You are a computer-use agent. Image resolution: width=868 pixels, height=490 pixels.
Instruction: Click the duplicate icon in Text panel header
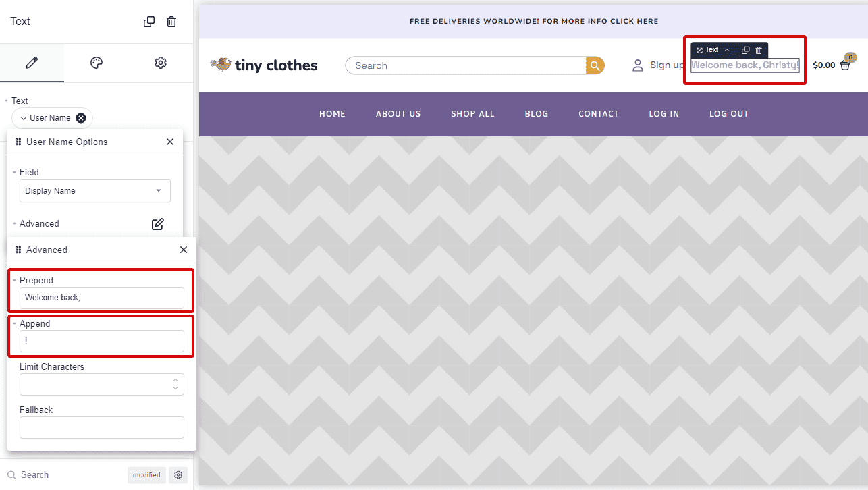149,22
